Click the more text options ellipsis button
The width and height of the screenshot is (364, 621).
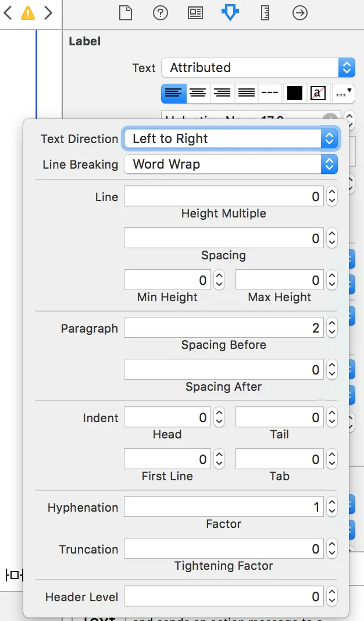click(343, 93)
